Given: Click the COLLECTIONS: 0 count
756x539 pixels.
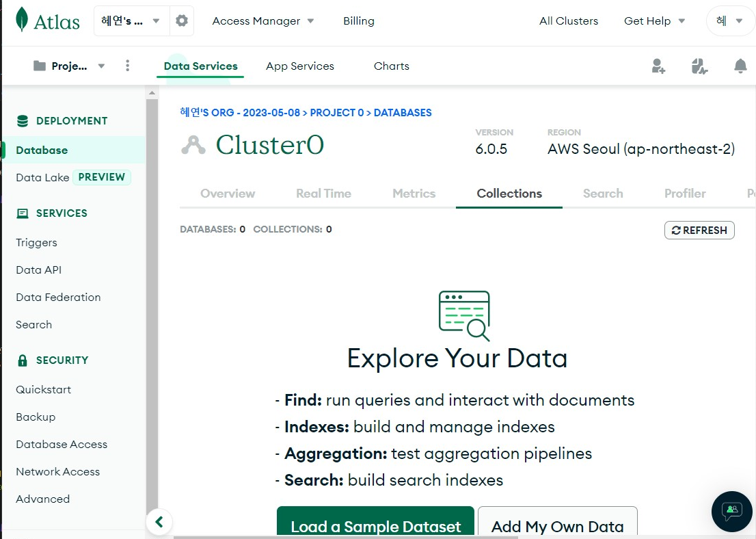Looking at the screenshot, I should [293, 229].
